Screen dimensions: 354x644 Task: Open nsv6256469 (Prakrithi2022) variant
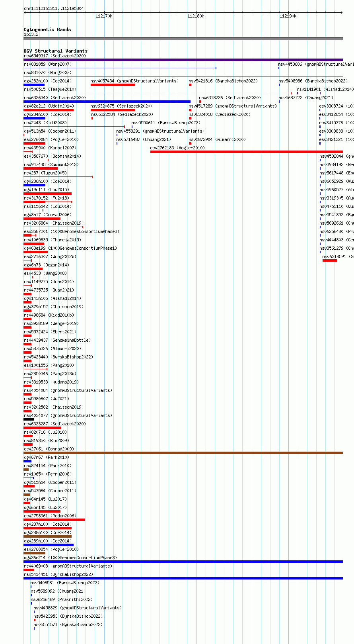(62, 599)
